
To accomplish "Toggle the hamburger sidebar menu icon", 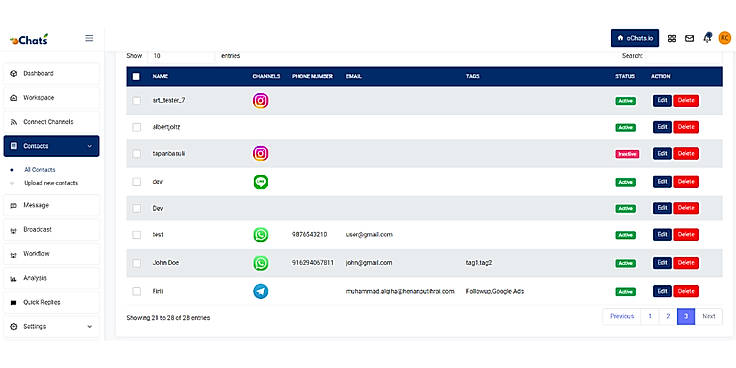I will click(89, 38).
